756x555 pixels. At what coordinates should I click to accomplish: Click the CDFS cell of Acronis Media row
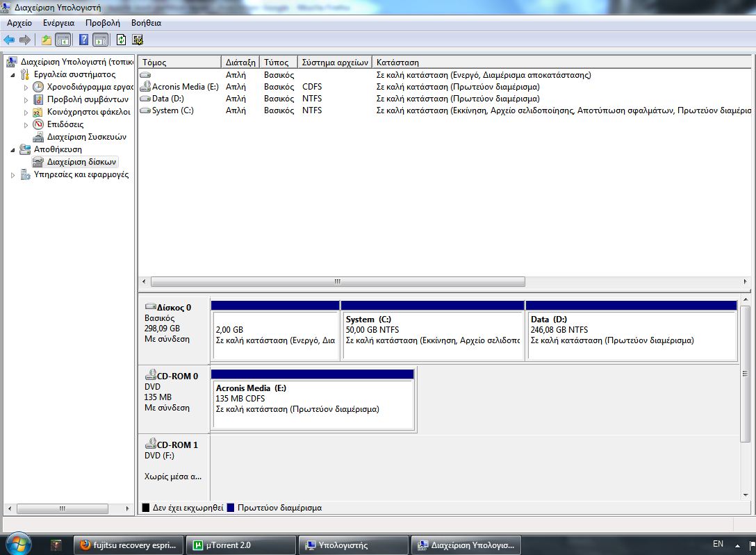(x=312, y=87)
